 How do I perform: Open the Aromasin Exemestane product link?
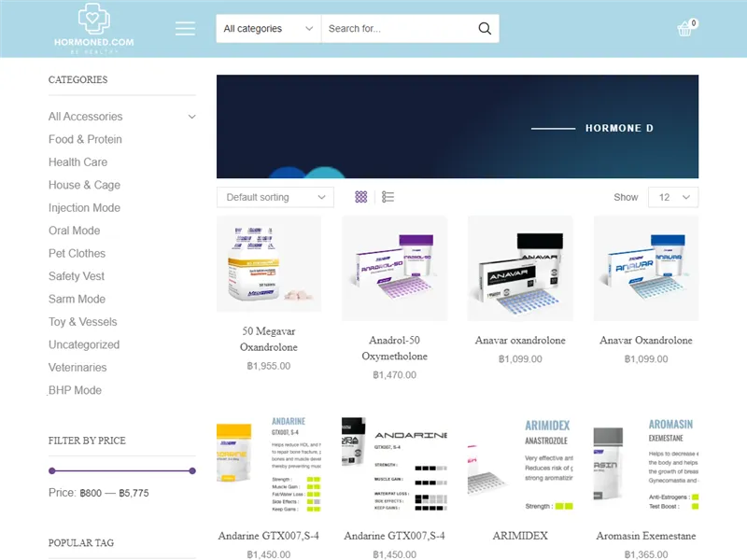[645, 536]
